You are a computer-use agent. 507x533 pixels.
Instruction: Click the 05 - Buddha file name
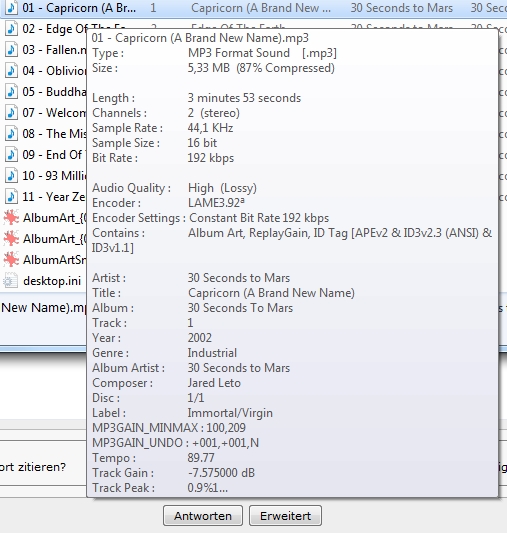54,92
